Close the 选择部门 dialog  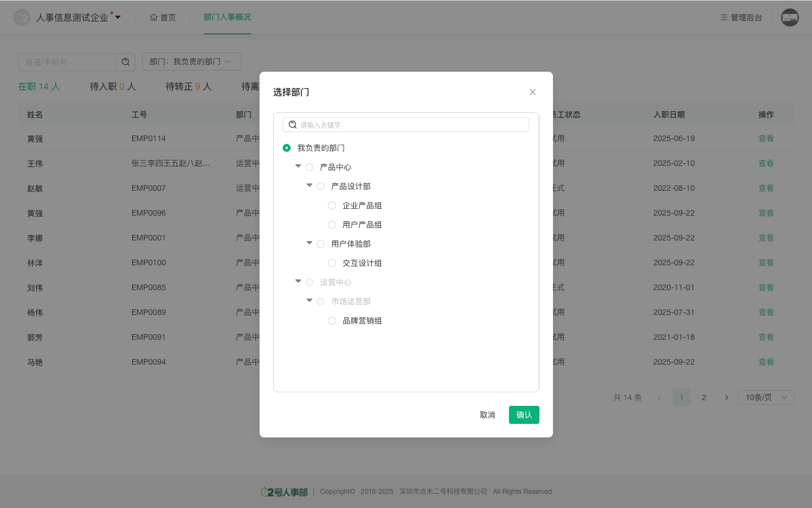532,92
